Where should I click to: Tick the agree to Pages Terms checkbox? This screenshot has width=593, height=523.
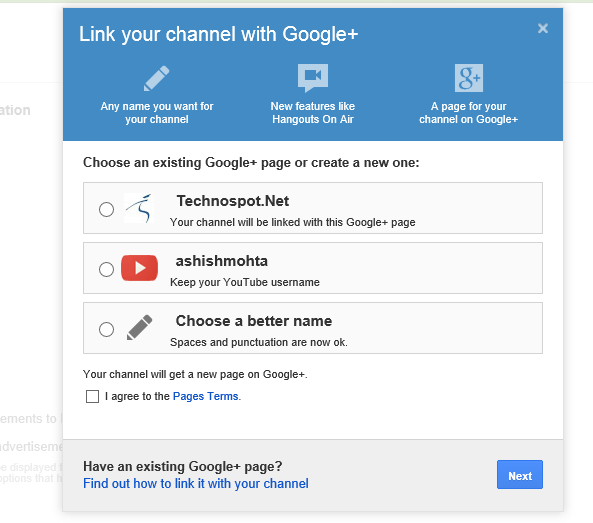[92, 396]
